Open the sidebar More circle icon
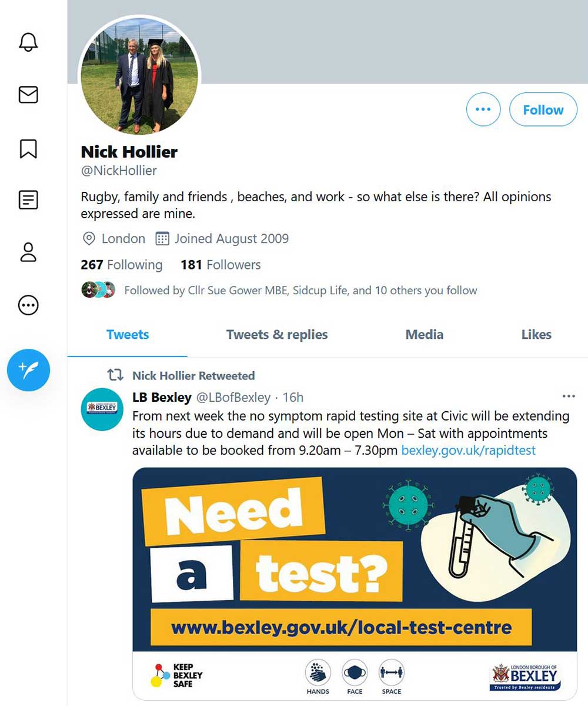Screen dimensions: 588x706 (28, 305)
